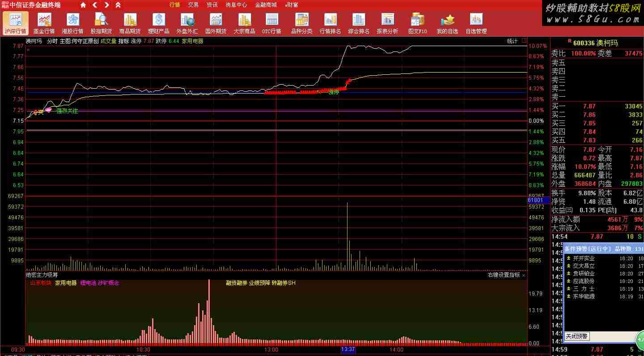Open the 金融商城 menu
The width and height of the screenshot is (644, 356).
pos(266,5)
